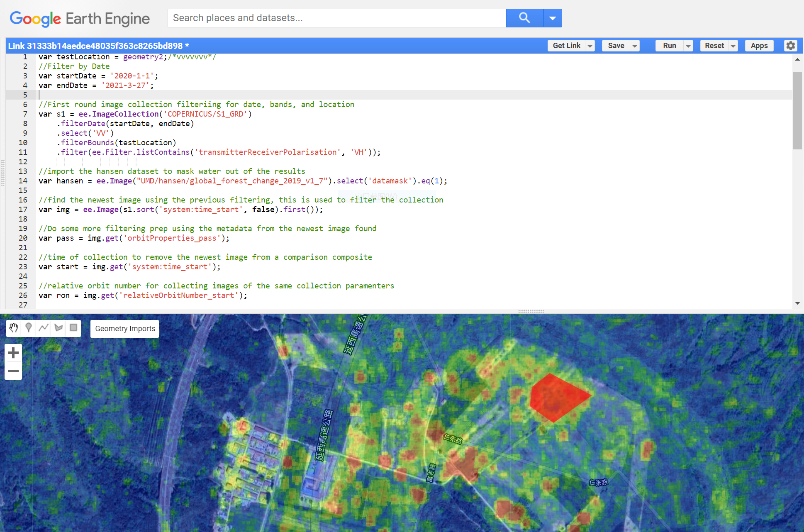This screenshot has height=532, width=804.
Task: Expand the Reset dropdown arrow
Action: click(x=733, y=46)
